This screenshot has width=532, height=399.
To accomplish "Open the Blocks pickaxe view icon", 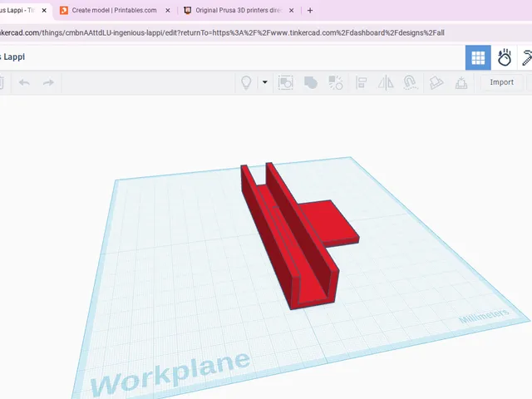I will click(x=526, y=57).
